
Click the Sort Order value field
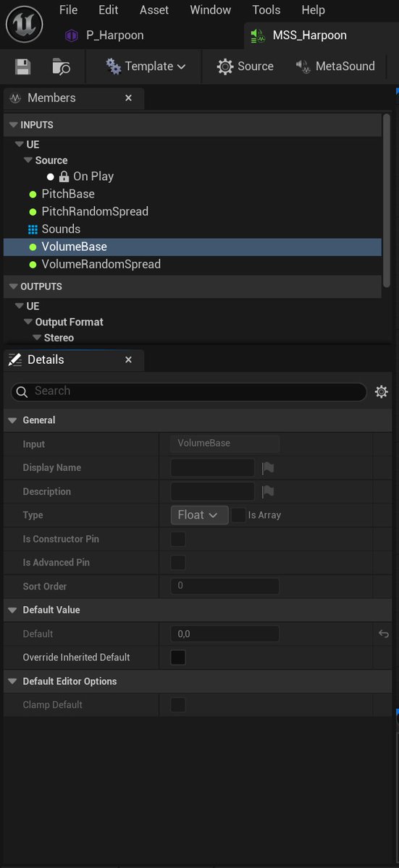tap(225, 586)
